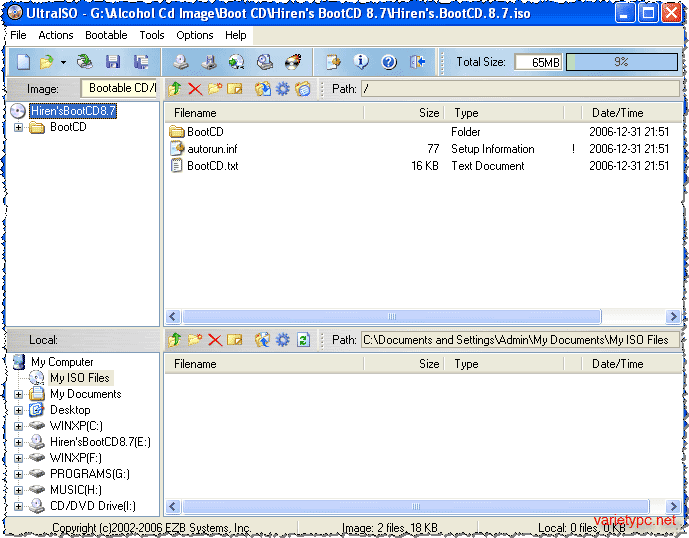This screenshot has height=538, width=689.
Task: Create new folder in the Local pane toolbar
Action: [195, 340]
